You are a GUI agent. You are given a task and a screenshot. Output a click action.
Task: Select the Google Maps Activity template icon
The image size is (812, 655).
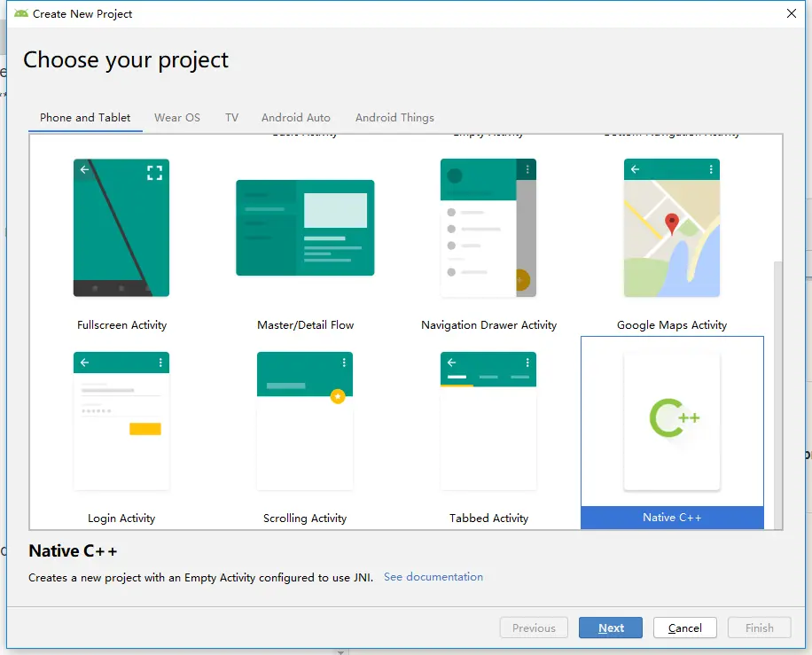coord(672,227)
